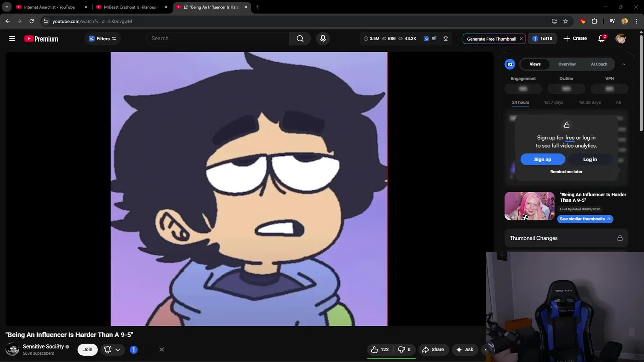Reload the page

31,21
